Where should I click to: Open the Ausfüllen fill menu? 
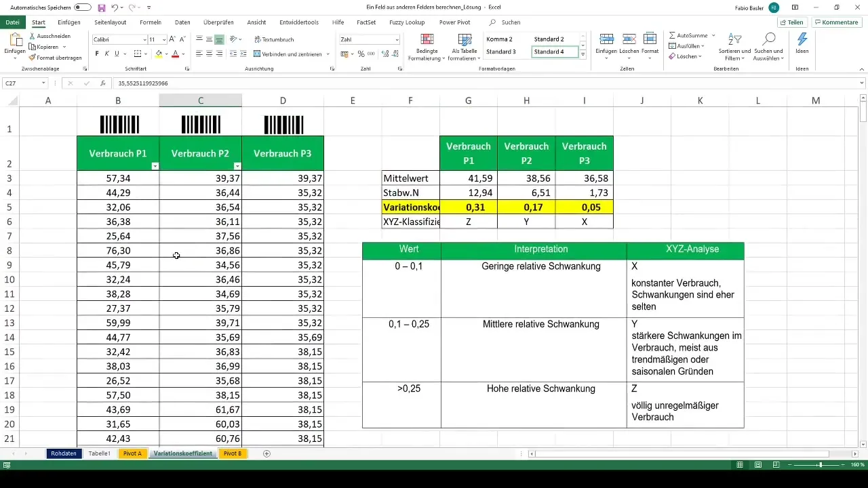(x=687, y=46)
